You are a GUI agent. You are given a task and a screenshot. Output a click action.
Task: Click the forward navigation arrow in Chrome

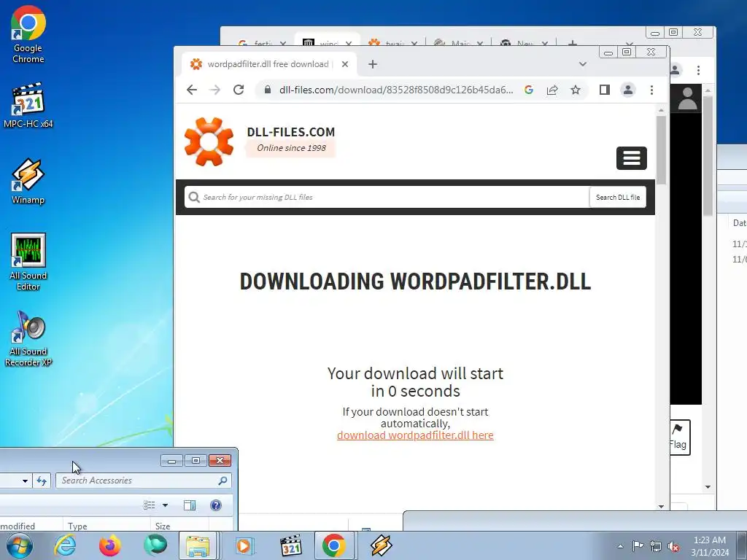pos(215,90)
